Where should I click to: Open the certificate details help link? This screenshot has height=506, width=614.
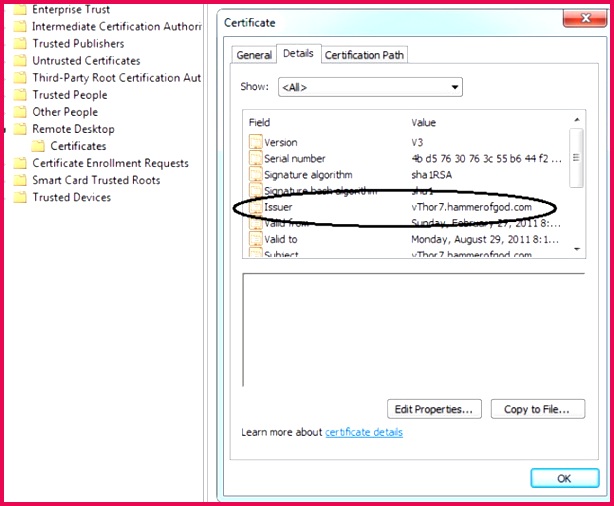364,432
